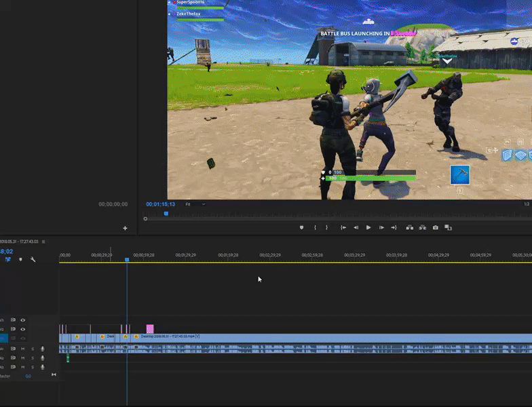The width and height of the screenshot is (532, 407).
Task: Click the 00;02;59;28 mark on the ruler
Action: 312,255
